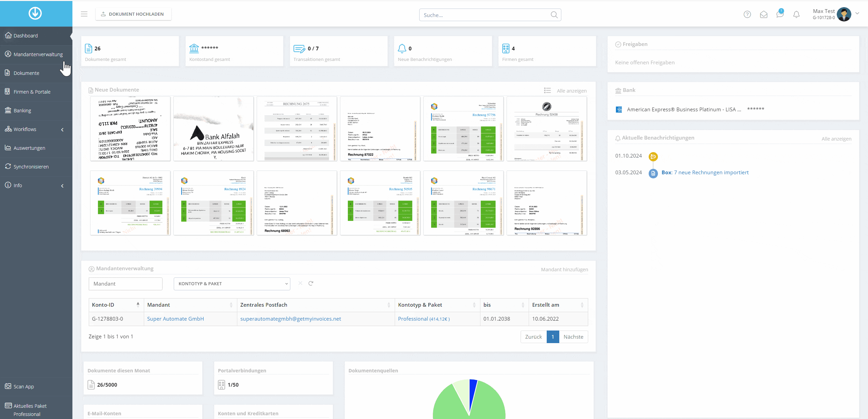Open the Rechnung 87022 thumbnail

(x=380, y=129)
